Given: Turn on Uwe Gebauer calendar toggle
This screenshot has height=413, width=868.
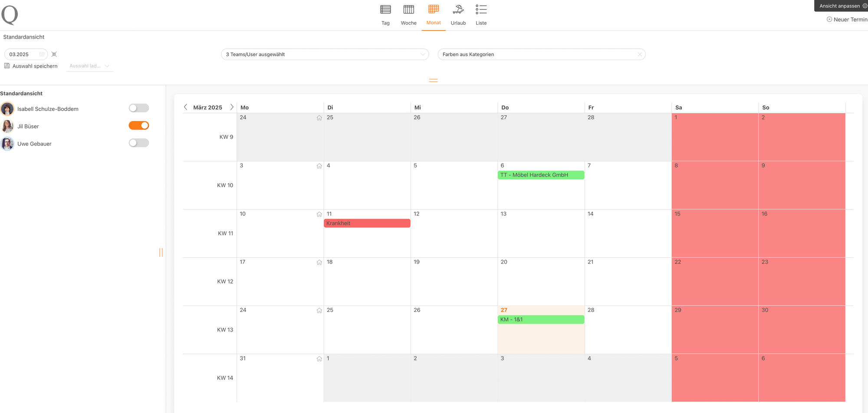Looking at the screenshot, I should click(x=139, y=143).
